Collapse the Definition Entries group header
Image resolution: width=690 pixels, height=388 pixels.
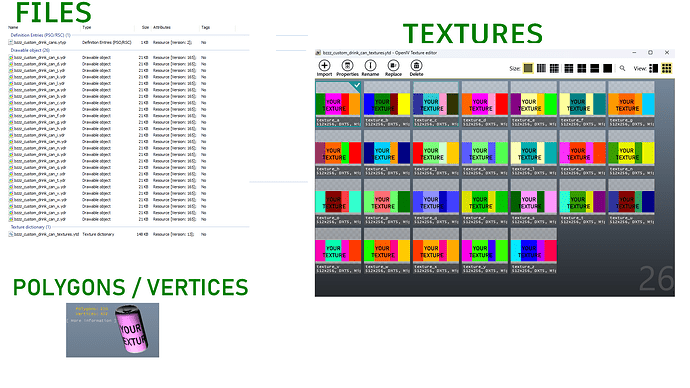40,35
